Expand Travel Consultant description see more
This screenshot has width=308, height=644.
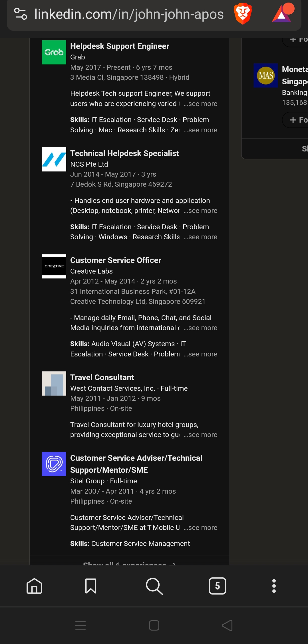point(201,435)
